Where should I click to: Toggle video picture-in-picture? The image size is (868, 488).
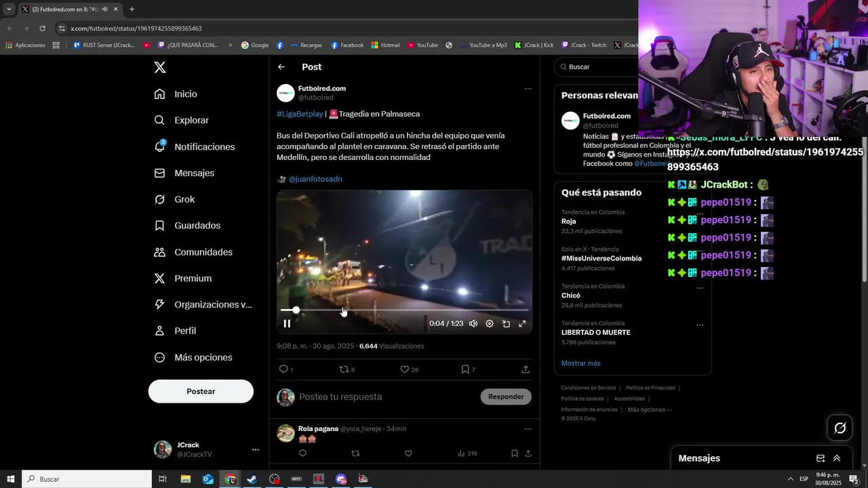point(506,324)
